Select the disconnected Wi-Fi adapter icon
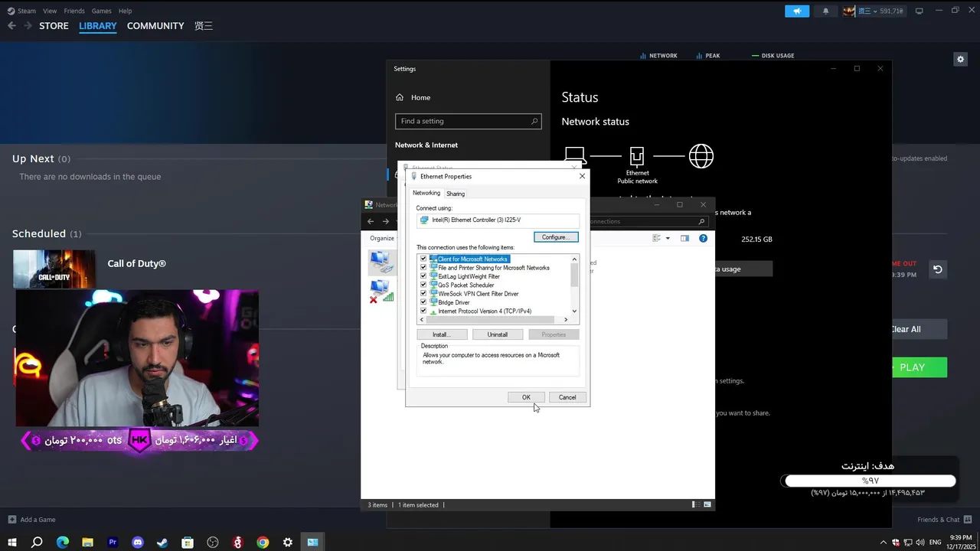980x551 pixels. pos(381,292)
